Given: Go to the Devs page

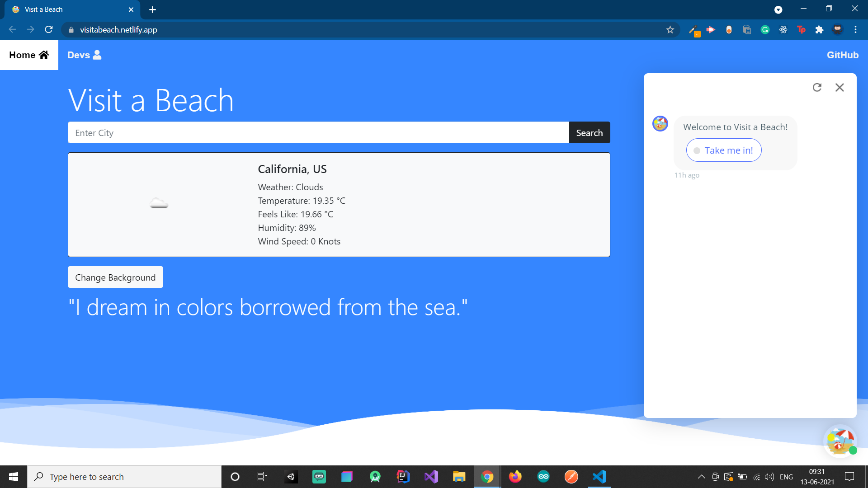Looking at the screenshot, I should coord(84,55).
